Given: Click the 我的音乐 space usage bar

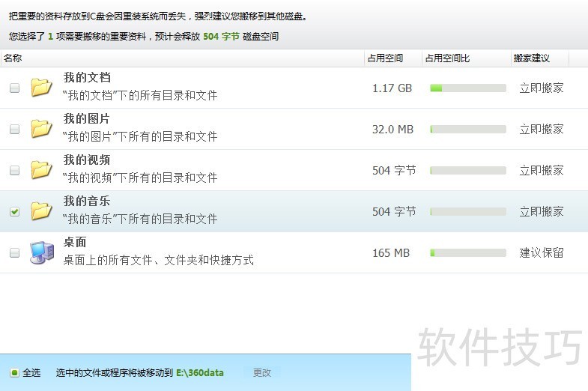Looking at the screenshot, I should (x=468, y=212).
